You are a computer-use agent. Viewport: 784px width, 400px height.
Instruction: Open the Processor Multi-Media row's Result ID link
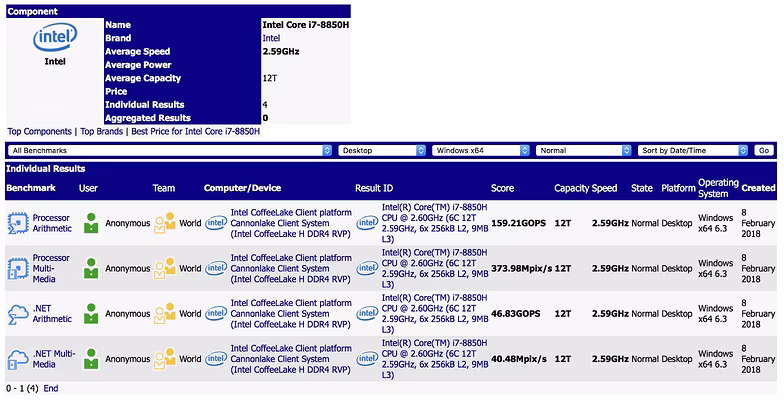point(435,268)
